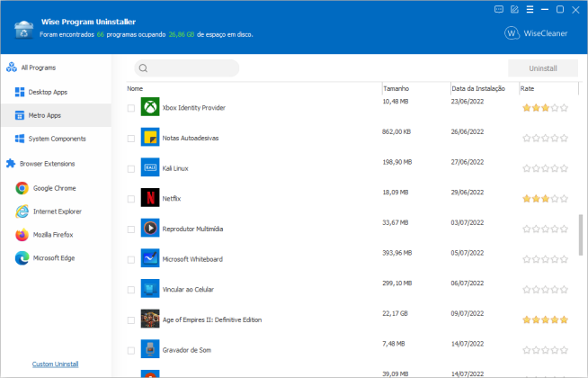Focus the program search field

(x=187, y=68)
